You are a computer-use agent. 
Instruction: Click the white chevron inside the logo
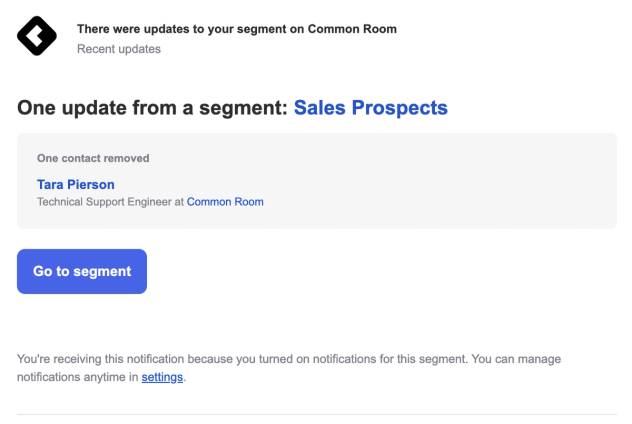[x=34, y=38]
